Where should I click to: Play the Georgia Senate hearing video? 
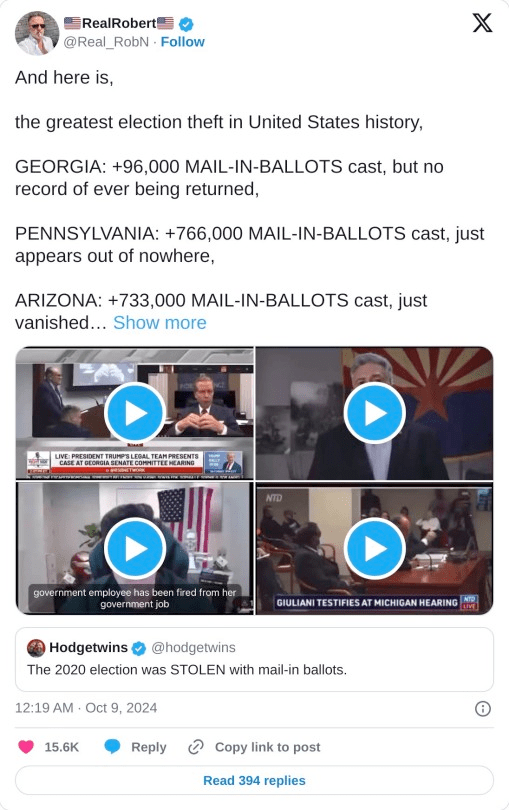click(135, 413)
